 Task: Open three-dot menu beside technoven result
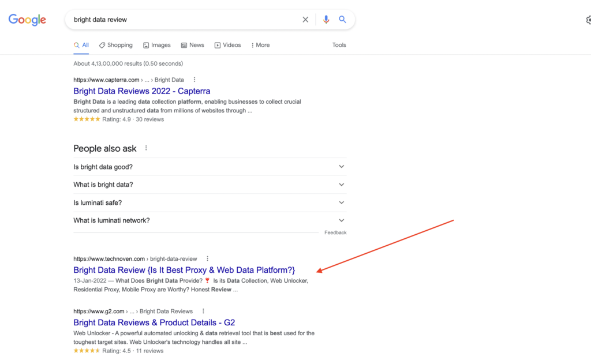[208, 259]
